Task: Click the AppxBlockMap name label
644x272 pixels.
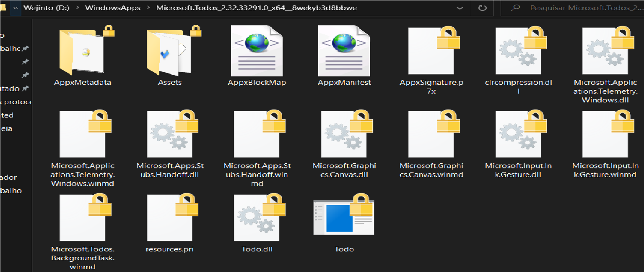Action: pyautogui.click(x=257, y=82)
